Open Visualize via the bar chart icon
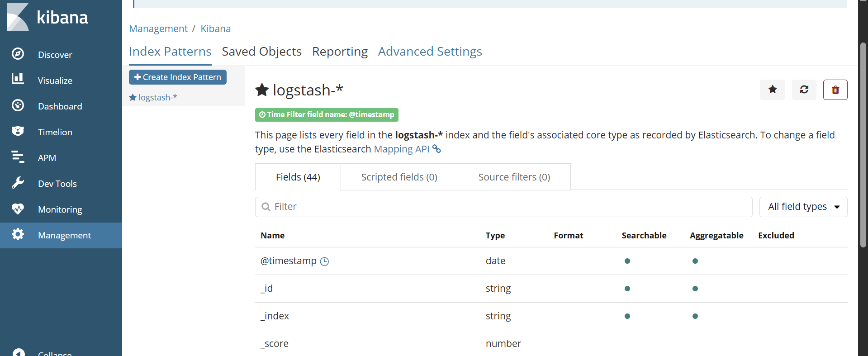This screenshot has width=868, height=356. [x=18, y=80]
